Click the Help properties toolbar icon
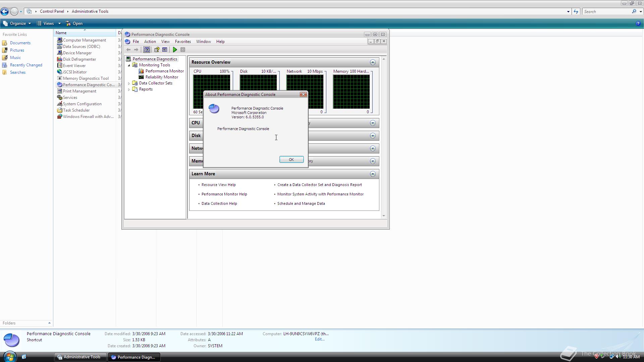 point(157,50)
